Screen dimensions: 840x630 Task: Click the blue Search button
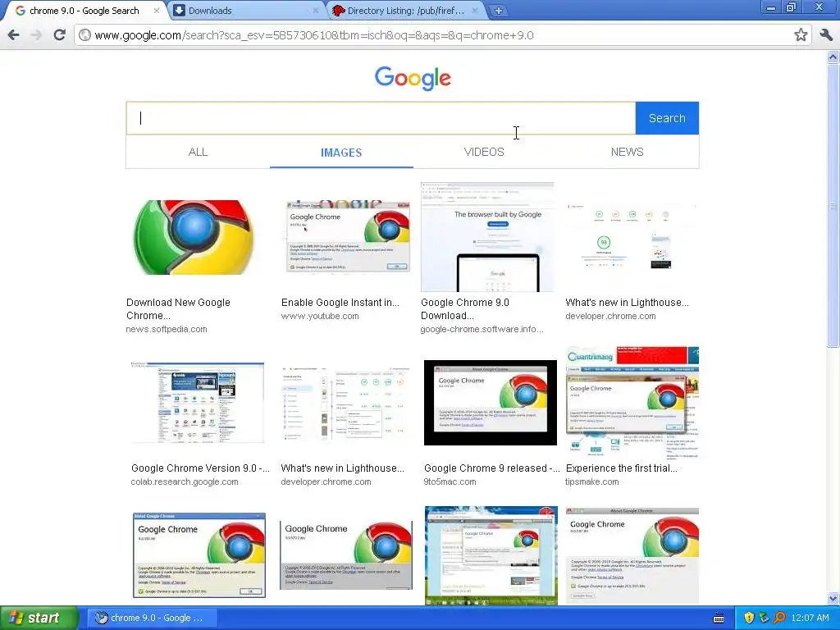click(x=667, y=118)
